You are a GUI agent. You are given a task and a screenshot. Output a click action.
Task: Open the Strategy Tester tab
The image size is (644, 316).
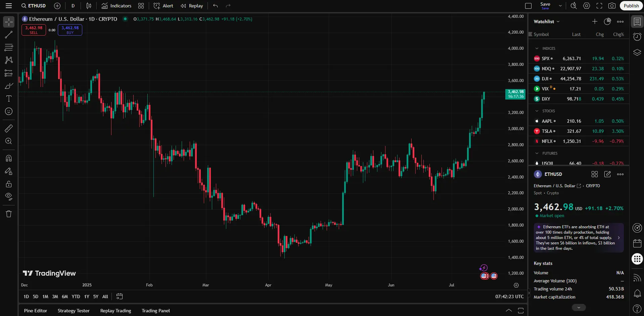(x=74, y=311)
